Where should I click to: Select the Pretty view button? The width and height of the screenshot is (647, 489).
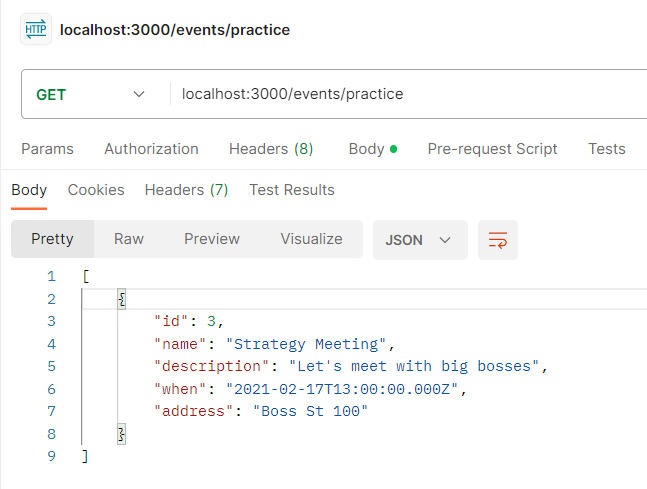52,239
